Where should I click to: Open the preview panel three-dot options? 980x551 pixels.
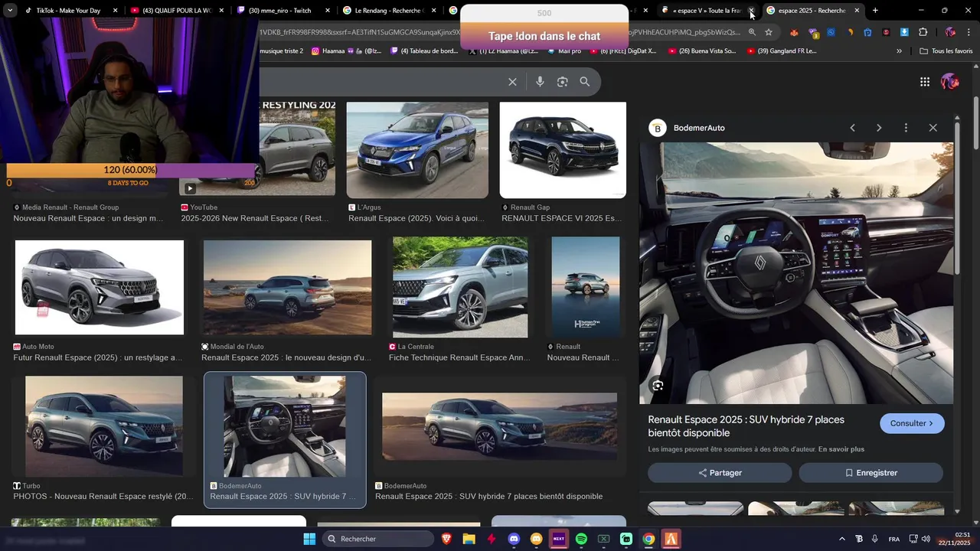906,128
